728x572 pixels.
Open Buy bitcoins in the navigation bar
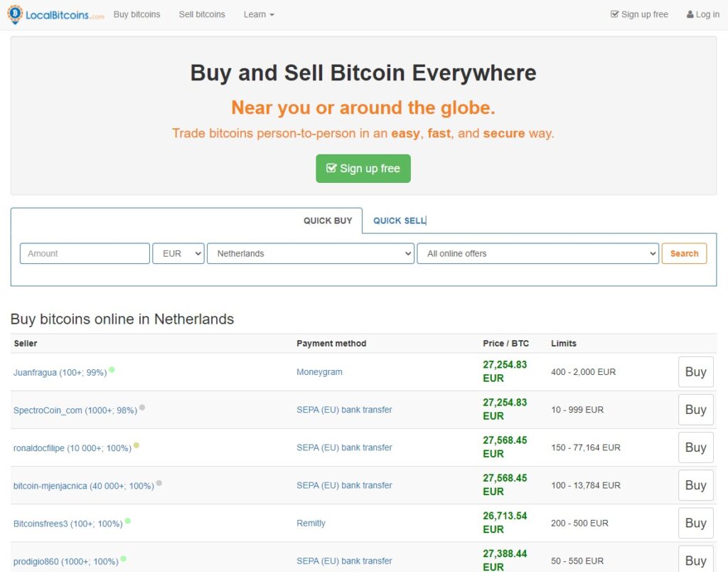pos(137,14)
